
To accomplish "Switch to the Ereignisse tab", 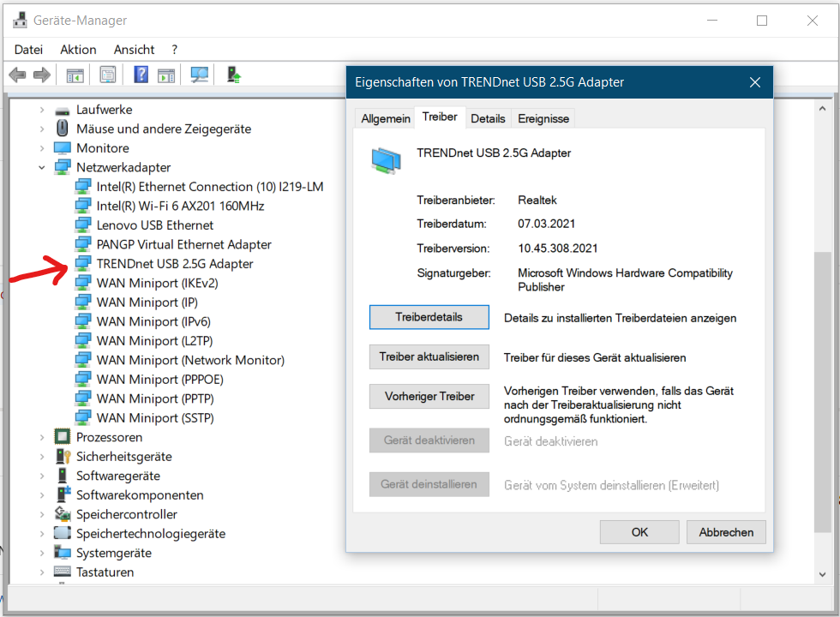I will [x=543, y=118].
